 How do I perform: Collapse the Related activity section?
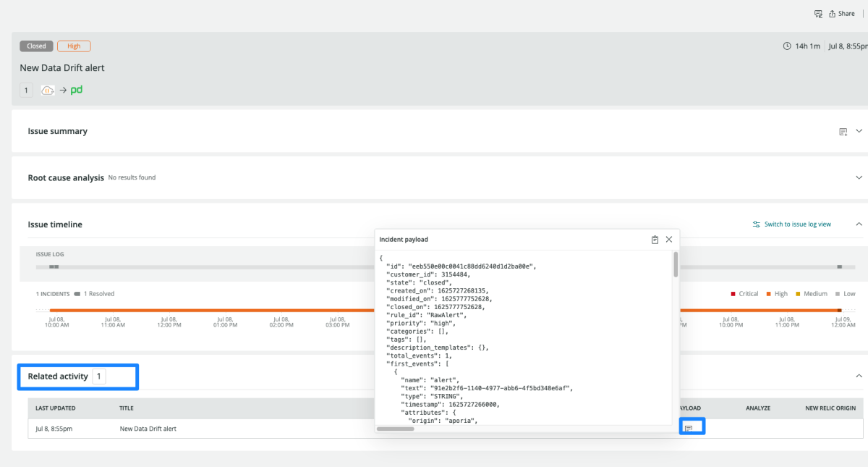tap(859, 376)
